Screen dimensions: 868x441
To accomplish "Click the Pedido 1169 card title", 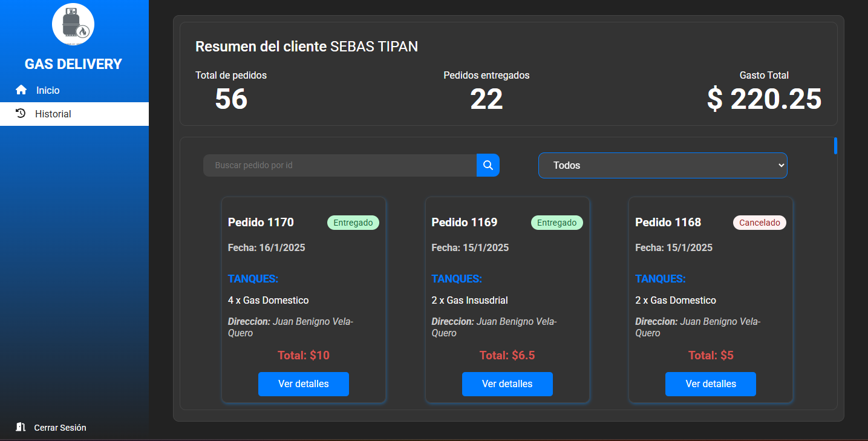I will (x=464, y=223).
